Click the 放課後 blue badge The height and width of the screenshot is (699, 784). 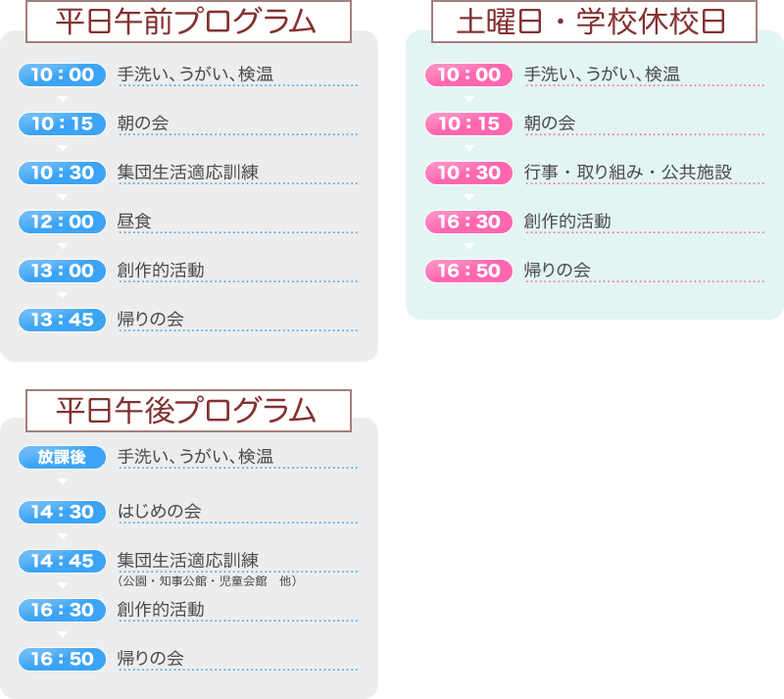coord(62,457)
